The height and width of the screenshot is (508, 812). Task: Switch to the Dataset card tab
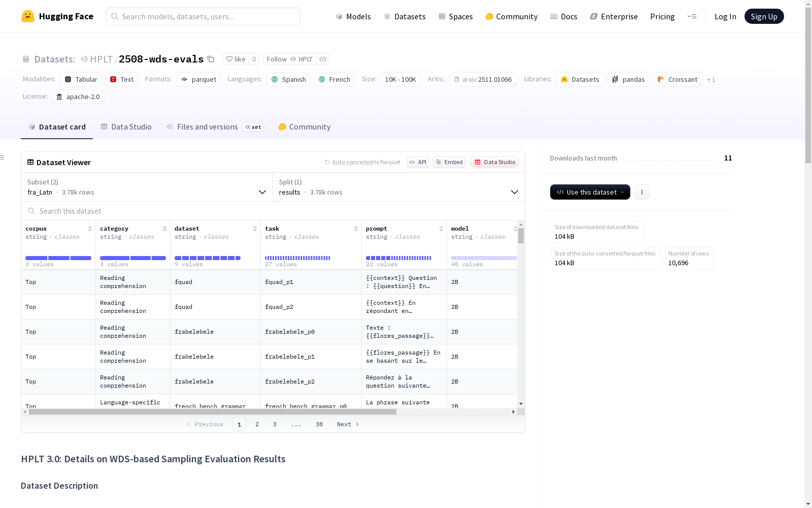coord(57,127)
